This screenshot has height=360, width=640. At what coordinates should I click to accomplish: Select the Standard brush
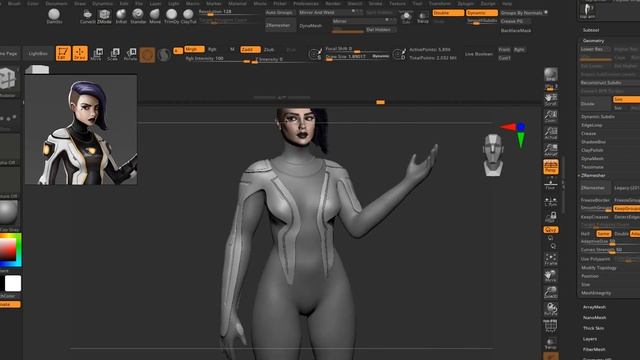point(138,16)
